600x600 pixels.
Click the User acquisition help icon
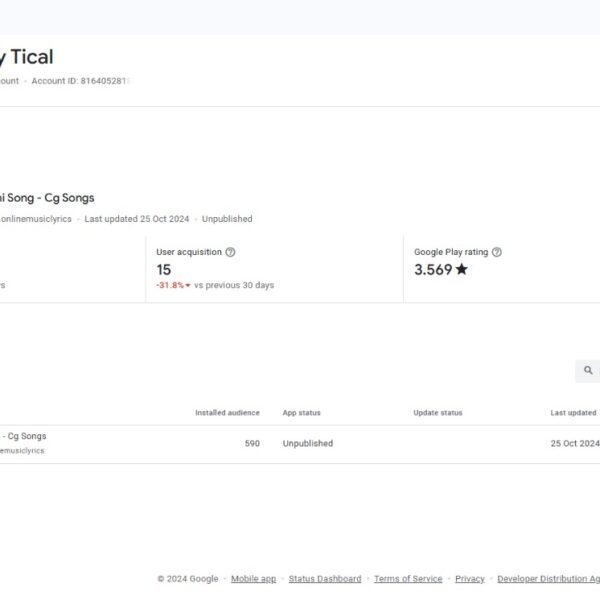230,252
